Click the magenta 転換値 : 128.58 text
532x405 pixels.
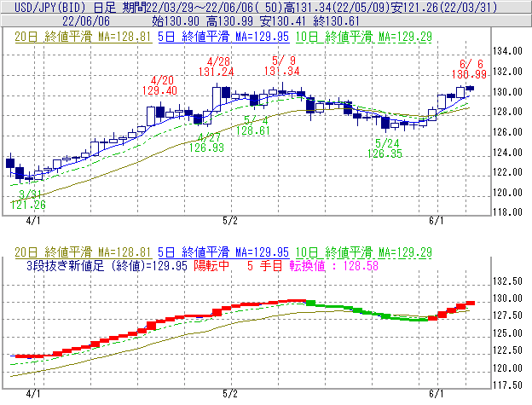click(334, 265)
